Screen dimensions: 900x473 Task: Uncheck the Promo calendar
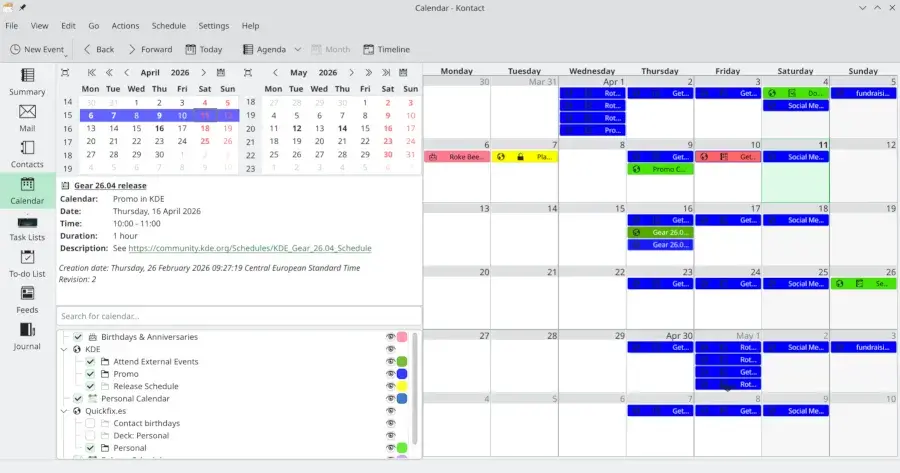(90, 374)
